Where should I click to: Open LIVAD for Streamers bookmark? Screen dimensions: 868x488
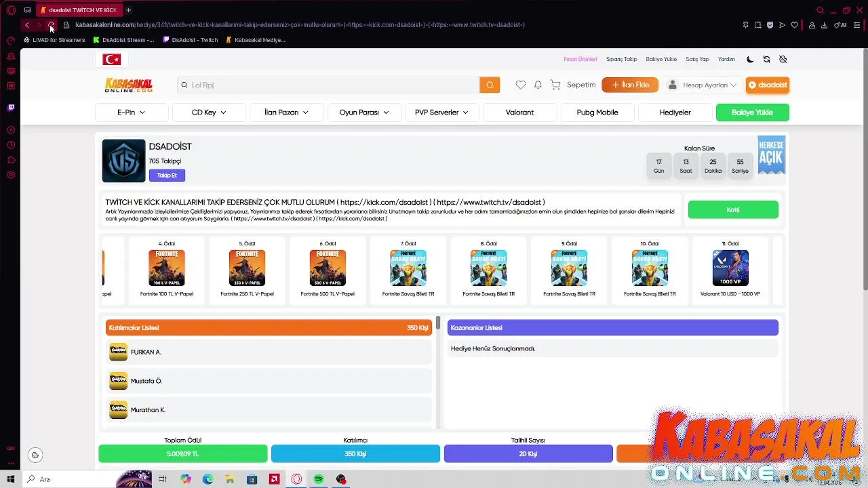coord(54,40)
